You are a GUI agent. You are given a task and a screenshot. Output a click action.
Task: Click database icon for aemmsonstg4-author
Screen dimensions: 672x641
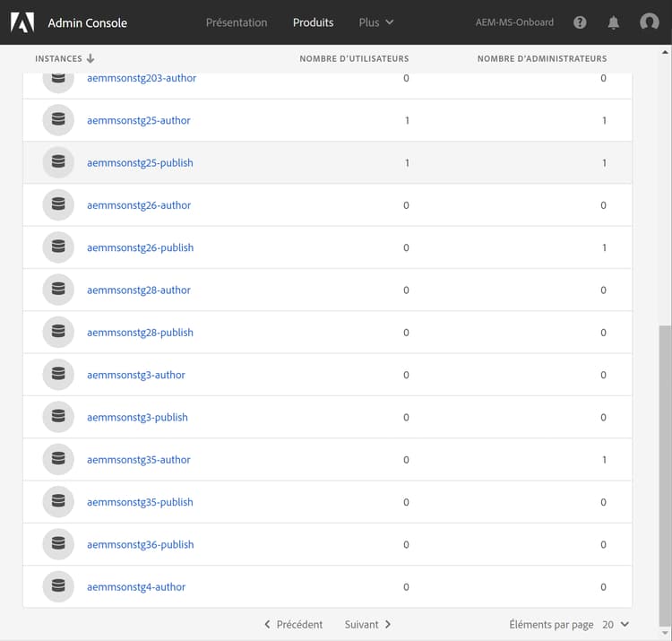58,587
